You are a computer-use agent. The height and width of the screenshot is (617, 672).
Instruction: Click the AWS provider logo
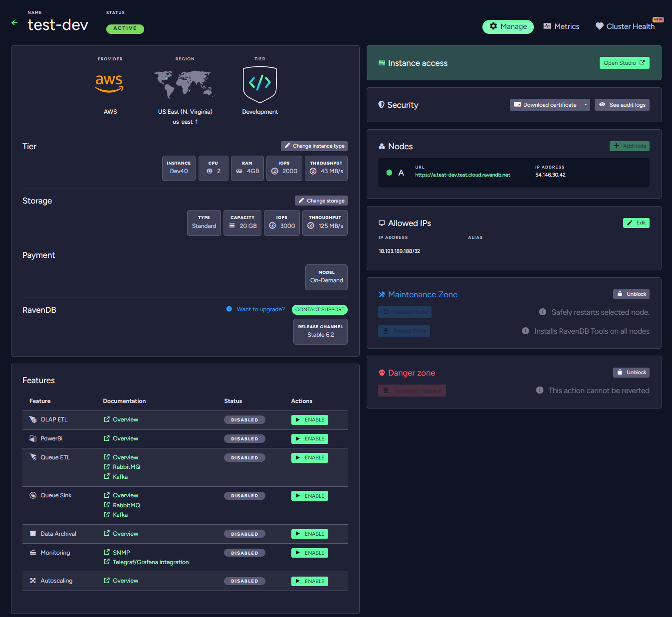109,83
